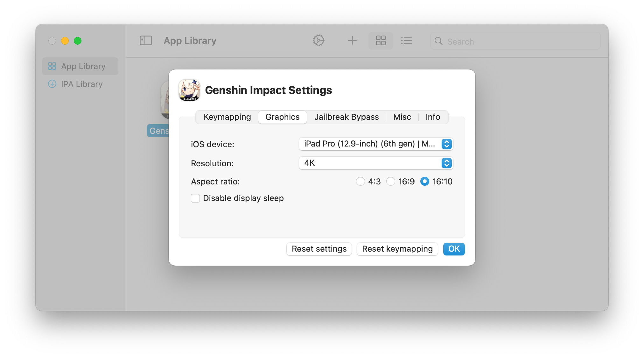Open the Resolution 4K dropdown
Viewport: 644px width, 358px height.
tap(376, 163)
